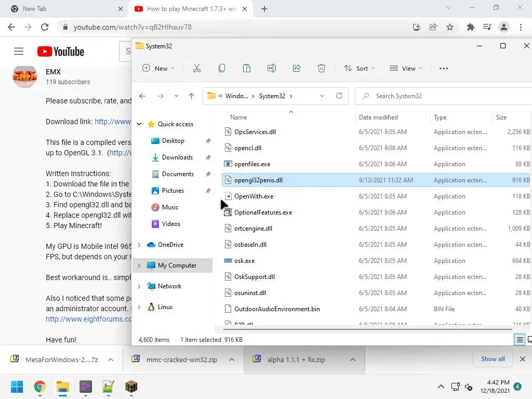Viewport: 532px width, 399px height.
Task: Collapse the Quick access tree node
Action: click(x=139, y=124)
